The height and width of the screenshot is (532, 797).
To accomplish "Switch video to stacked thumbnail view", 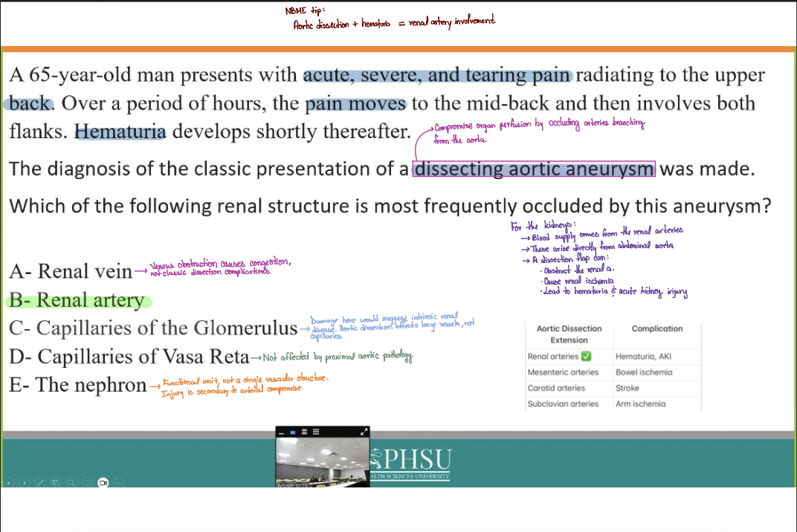I will tap(303, 431).
